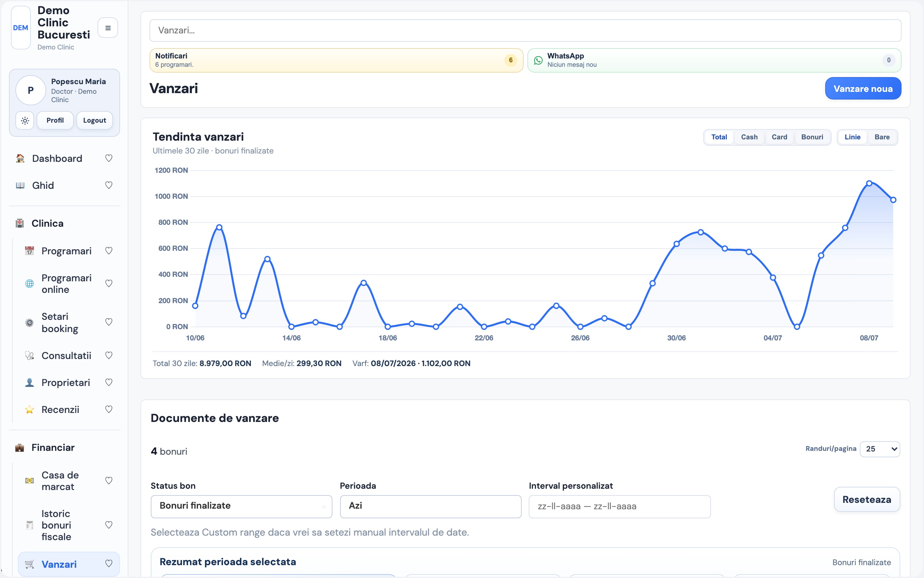This screenshot has width=924, height=578.
Task: Click the P user avatar
Action: tap(30, 90)
